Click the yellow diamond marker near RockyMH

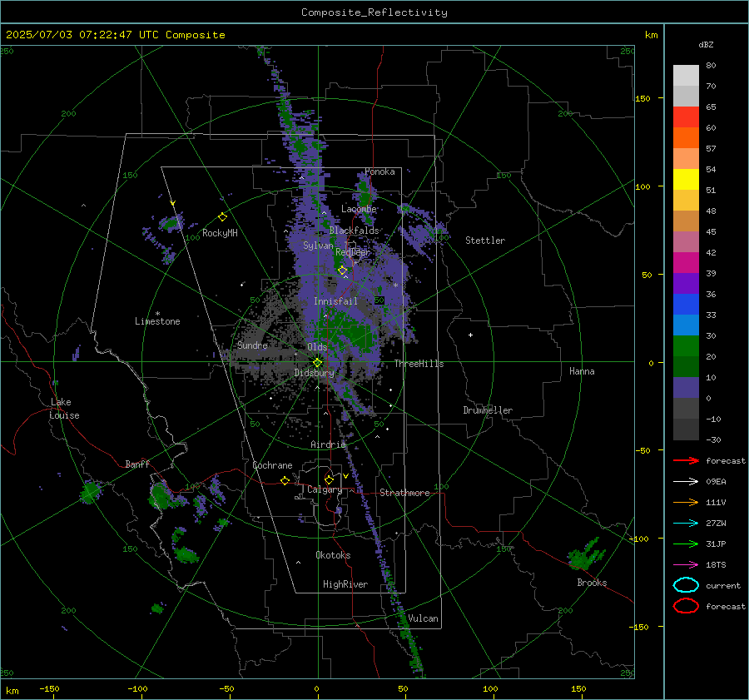click(222, 217)
